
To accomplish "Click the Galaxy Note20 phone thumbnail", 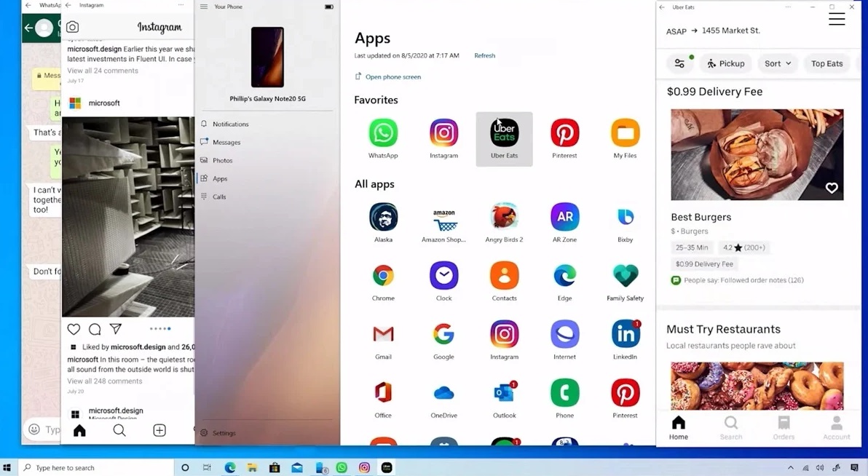I will pyautogui.click(x=267, y=57).
